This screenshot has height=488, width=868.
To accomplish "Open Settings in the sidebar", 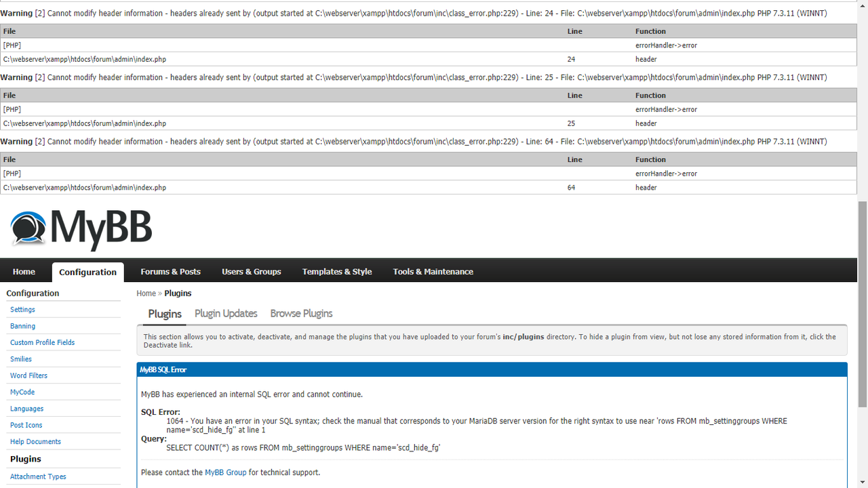I will click(x=22, y=310).
